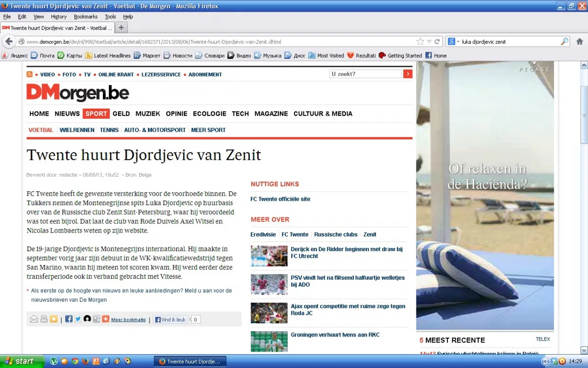588x368 pixels.
Task: Bookmark this page with the star icon
Action: 420,42
